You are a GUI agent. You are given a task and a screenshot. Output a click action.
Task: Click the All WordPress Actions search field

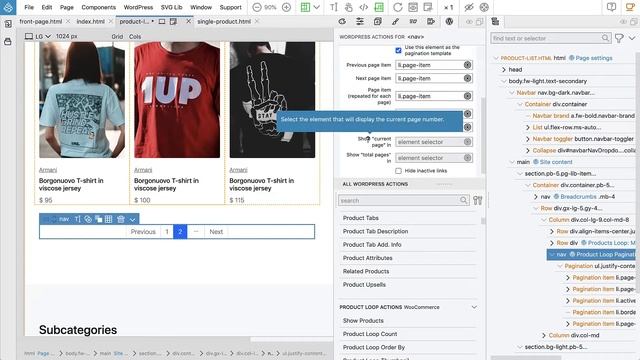pos(403,200)
